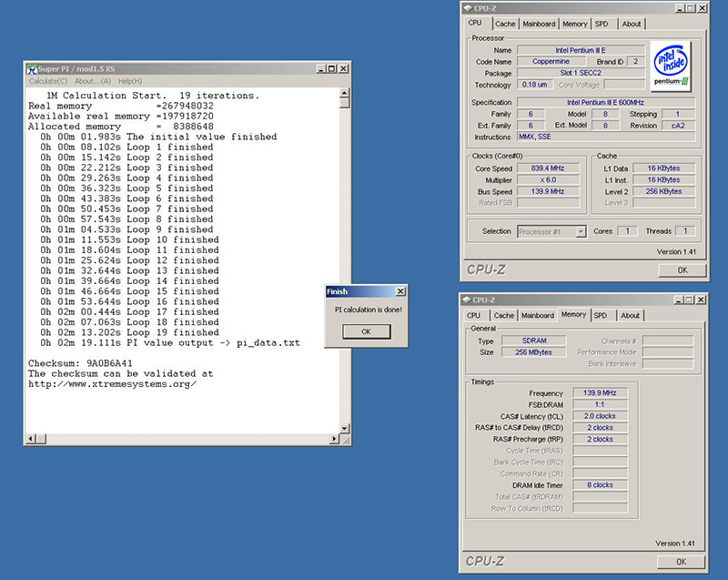Image resolution: width=728 pixels, height=580 pixels.
Task: Switch to Memory tab in upper CPU-Z
Action: pyautogui.click(x=575, y=24)
